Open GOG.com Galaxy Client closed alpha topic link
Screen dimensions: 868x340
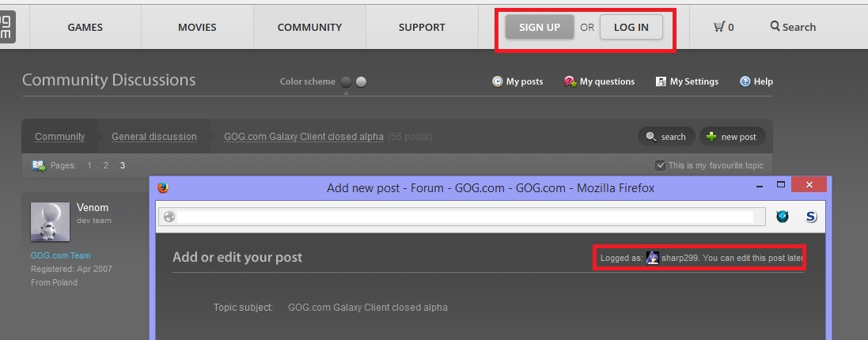[303, 137]
